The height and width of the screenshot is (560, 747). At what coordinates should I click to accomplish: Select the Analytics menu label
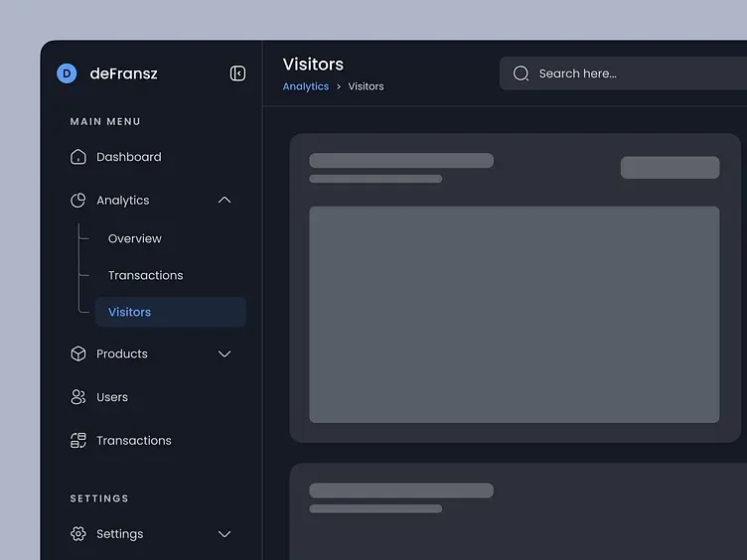[123, 201]
